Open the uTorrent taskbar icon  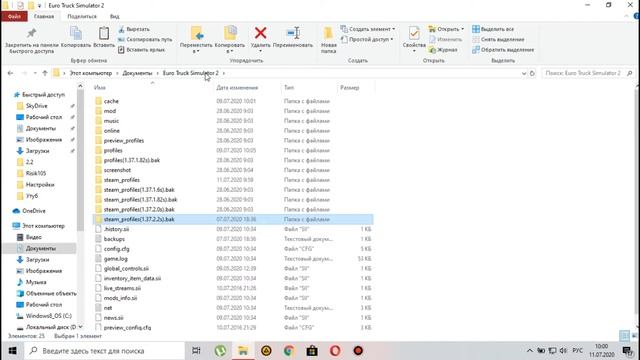click(x=220, y=351)
